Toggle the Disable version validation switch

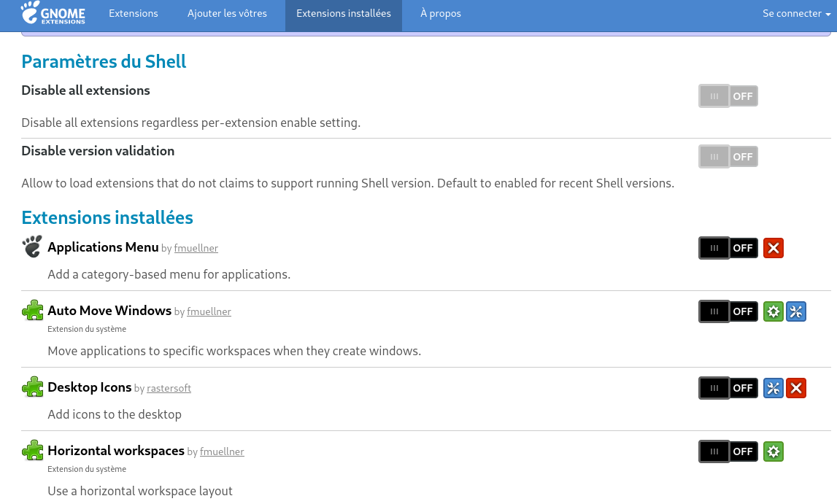pos(728,157)
